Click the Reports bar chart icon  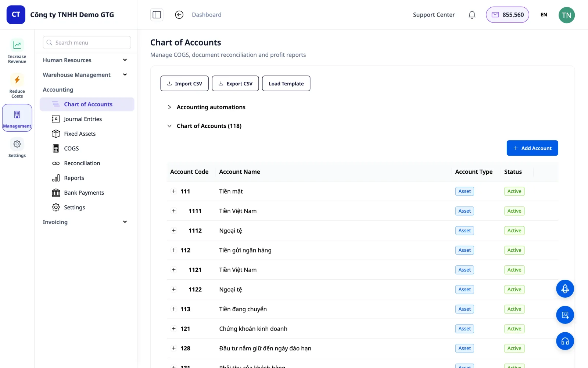click(x=56, y=178)
